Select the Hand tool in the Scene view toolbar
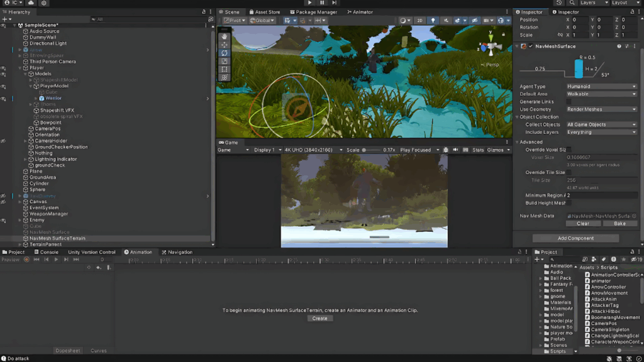 click(224, 36)
